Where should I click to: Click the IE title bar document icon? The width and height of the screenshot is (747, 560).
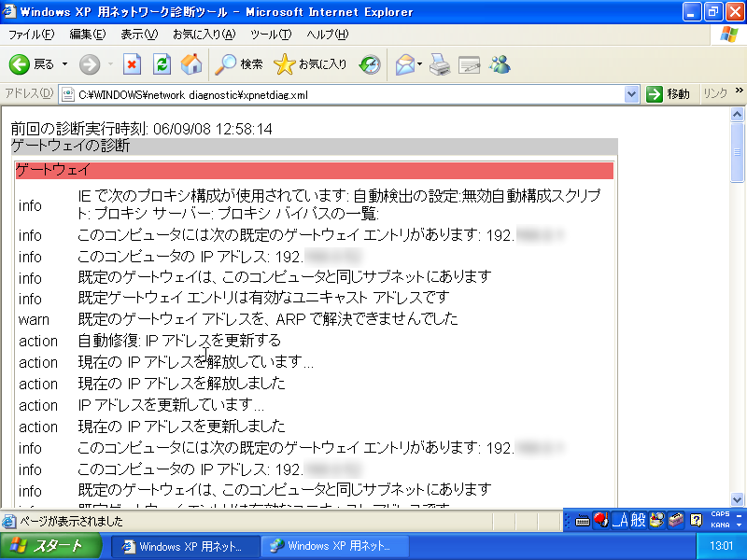pyautogui.click(x=8, y=11)
